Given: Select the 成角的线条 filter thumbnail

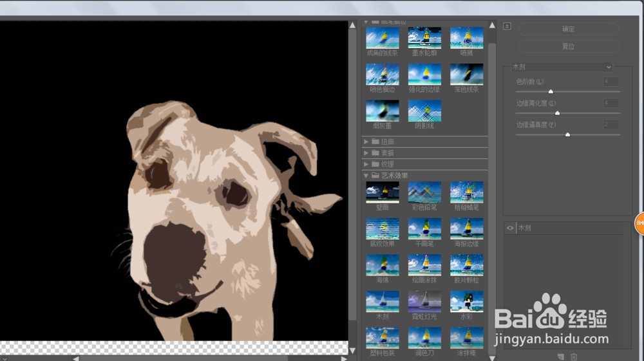Looking at the screenshot, I should tap(383, 38).
